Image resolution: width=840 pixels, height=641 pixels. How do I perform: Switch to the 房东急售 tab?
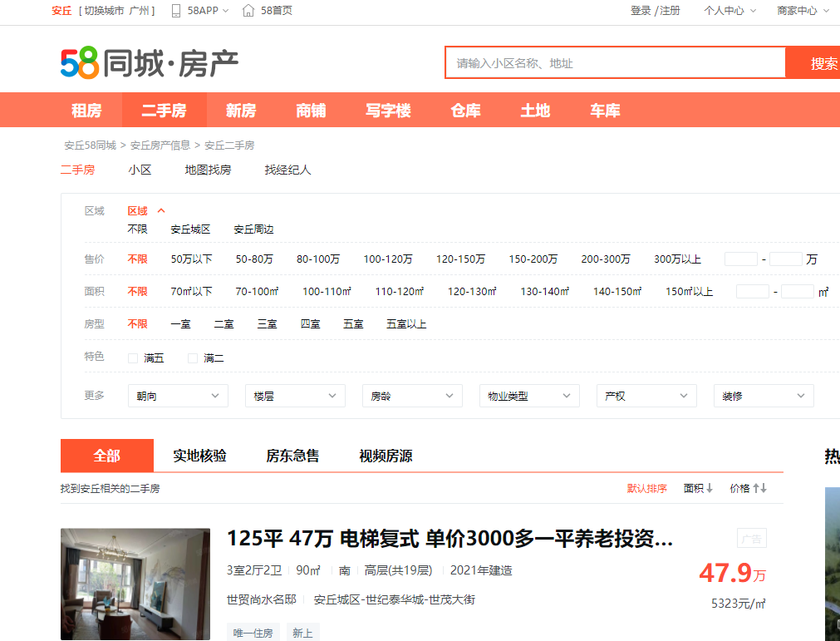[293, 456]
